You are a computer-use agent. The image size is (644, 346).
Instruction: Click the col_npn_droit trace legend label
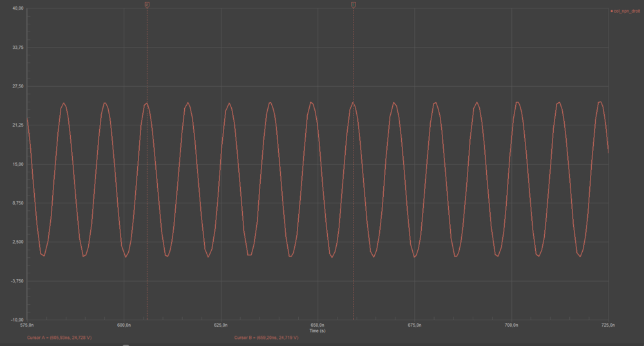point(626,12)
